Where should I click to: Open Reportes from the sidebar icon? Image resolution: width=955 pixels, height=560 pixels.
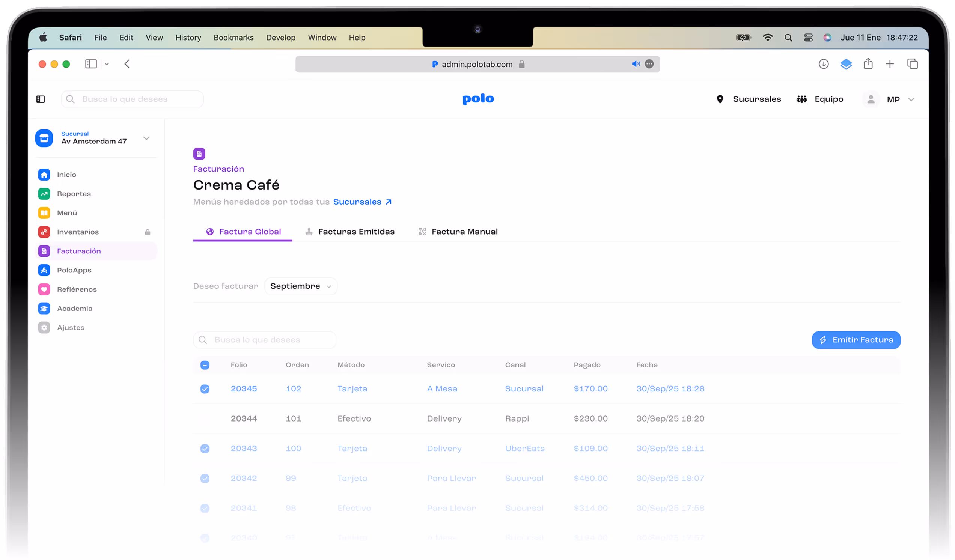click(44, 194)
